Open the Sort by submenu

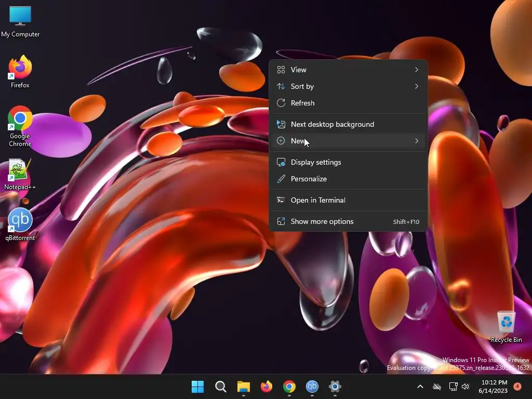coord(348,86)
